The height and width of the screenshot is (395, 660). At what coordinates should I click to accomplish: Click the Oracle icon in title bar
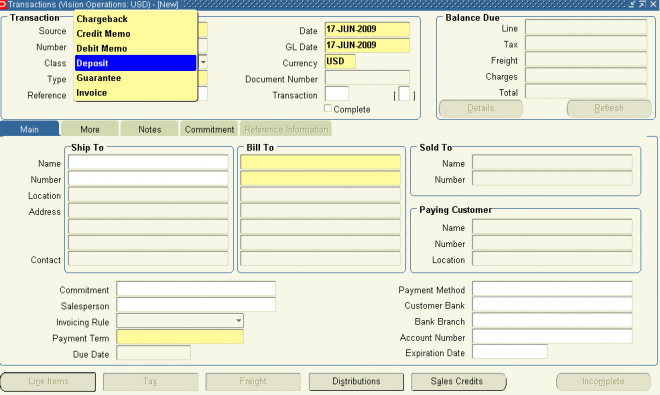[x=3, y=4]
